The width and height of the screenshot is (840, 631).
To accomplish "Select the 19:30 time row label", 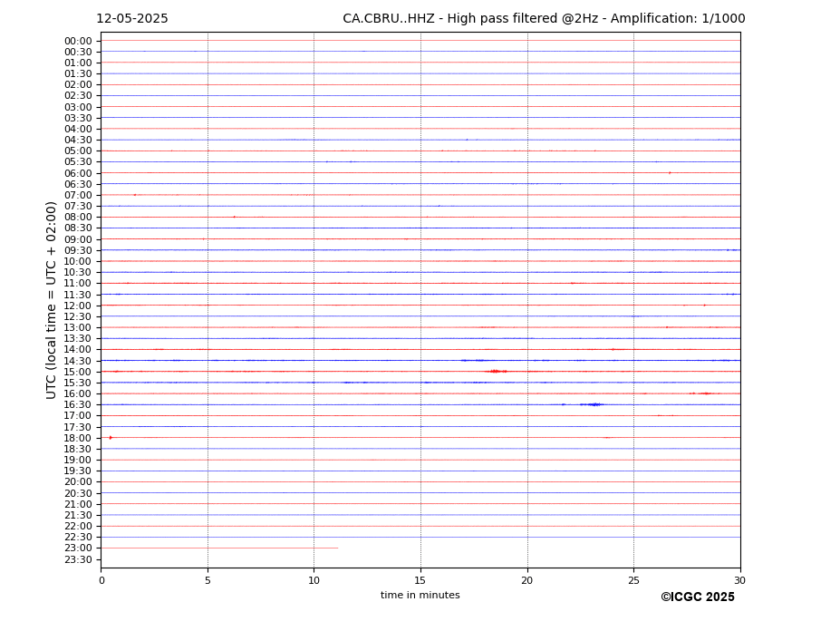I will (x=78, y=471).
